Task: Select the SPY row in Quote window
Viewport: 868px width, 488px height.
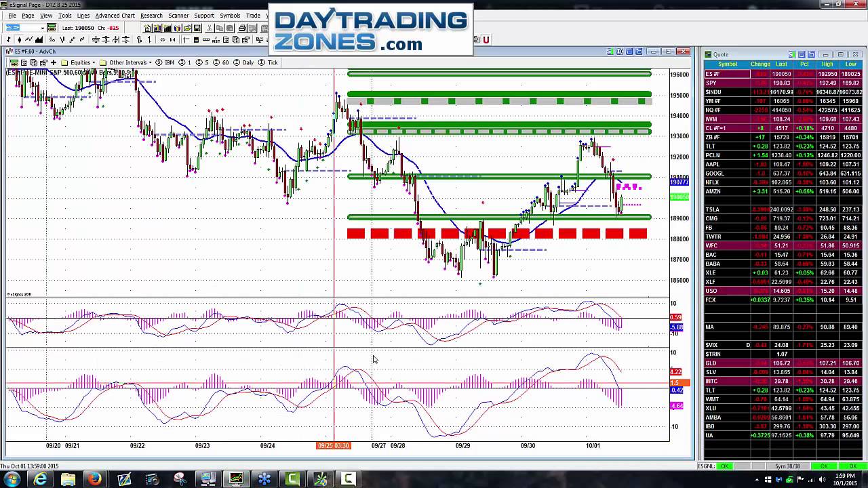Action: point(783,83)
